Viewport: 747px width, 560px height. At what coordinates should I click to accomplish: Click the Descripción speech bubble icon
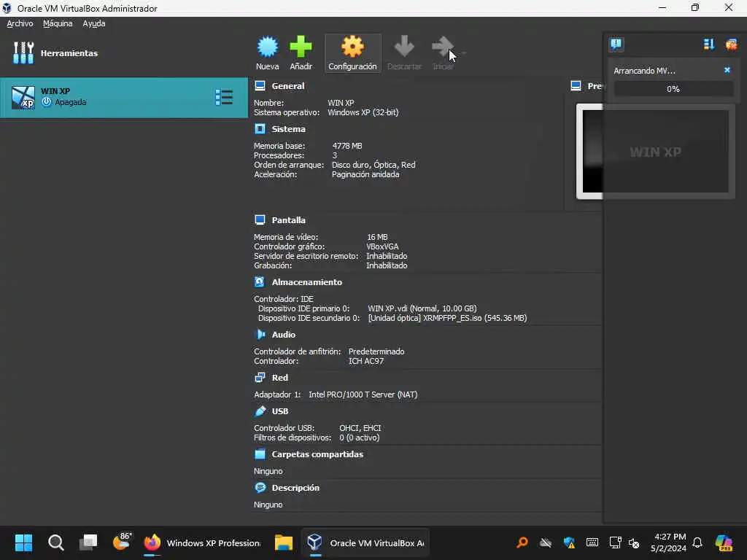click(260, 488)
